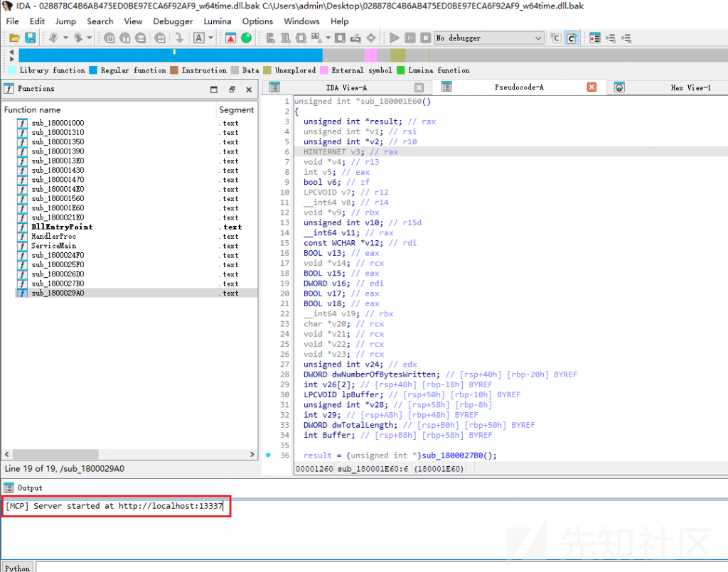Click the navigation band left arrow

tap(11, 52)
